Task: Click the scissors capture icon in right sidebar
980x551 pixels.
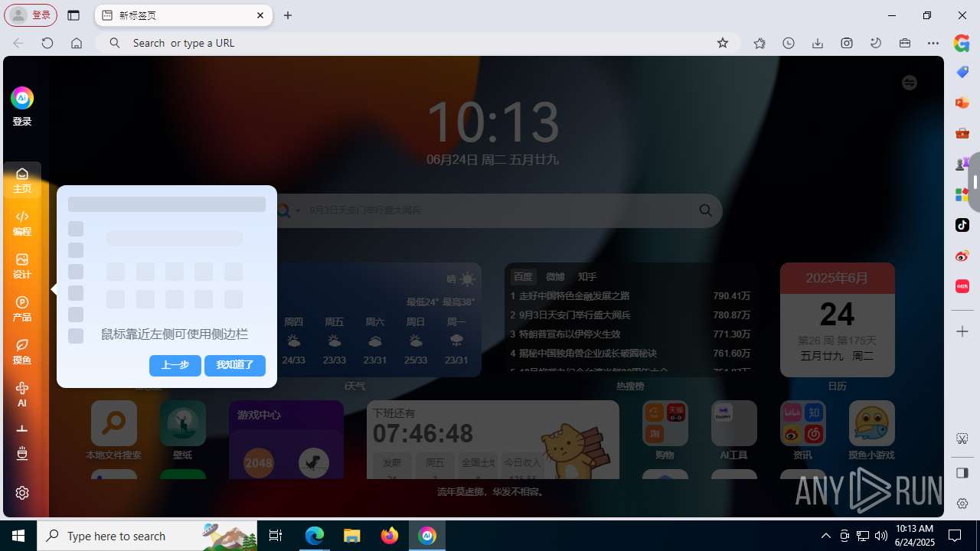Action: 962,439
